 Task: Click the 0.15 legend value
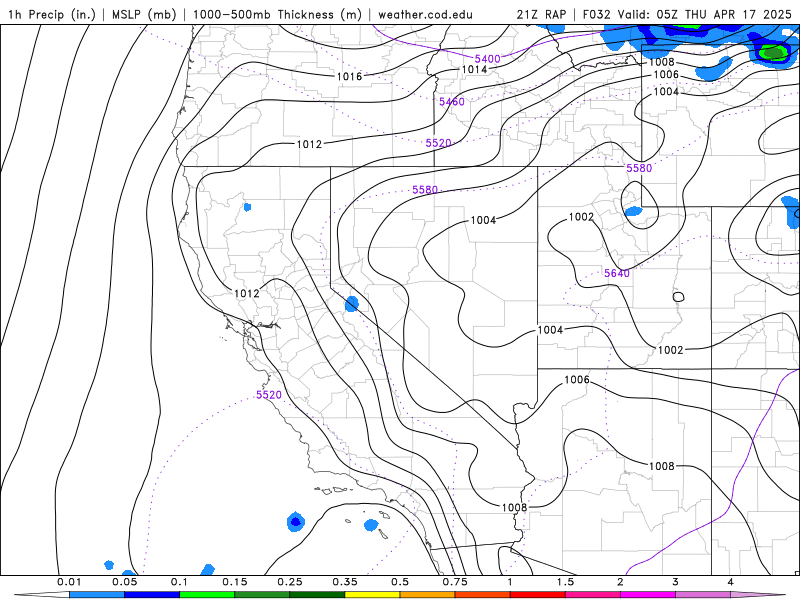(235, 582)
